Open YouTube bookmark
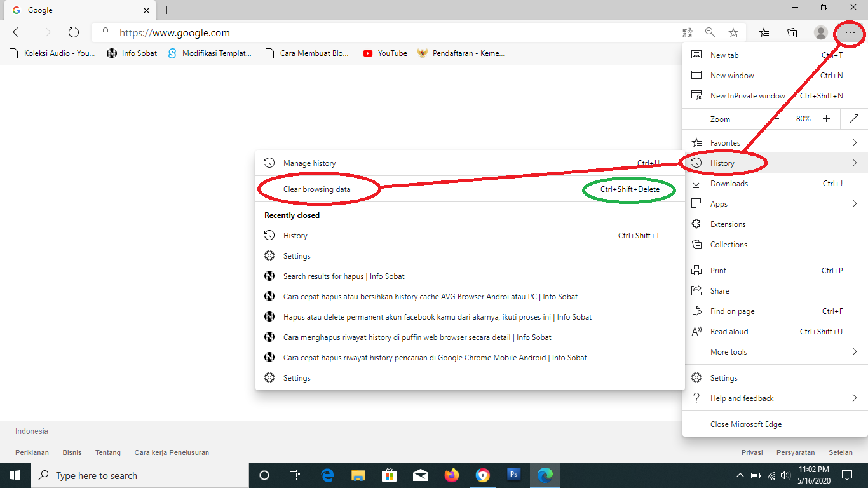Screen dimensions: 868x488 [x=385, y=53]
